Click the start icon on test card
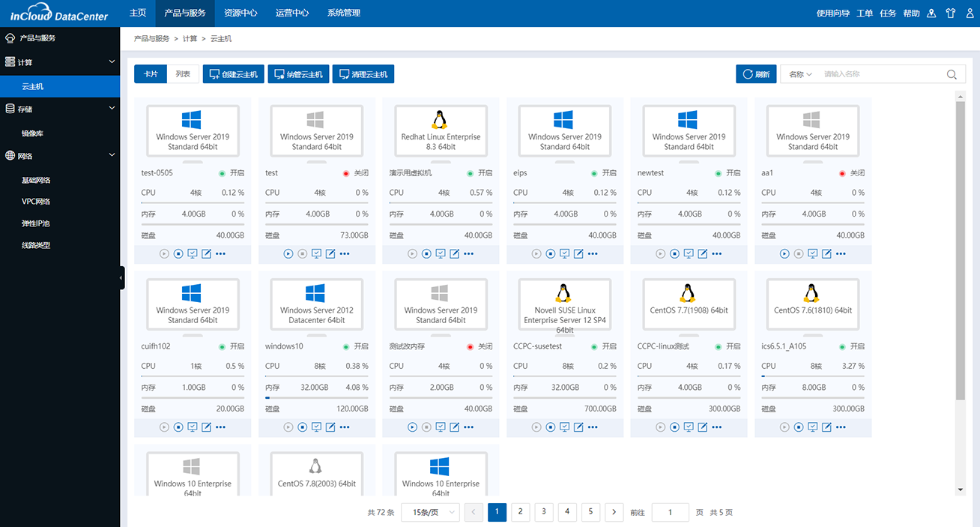The height and width of the screenshot is (527, 980). pyautogui.click(x=288, y=254)
